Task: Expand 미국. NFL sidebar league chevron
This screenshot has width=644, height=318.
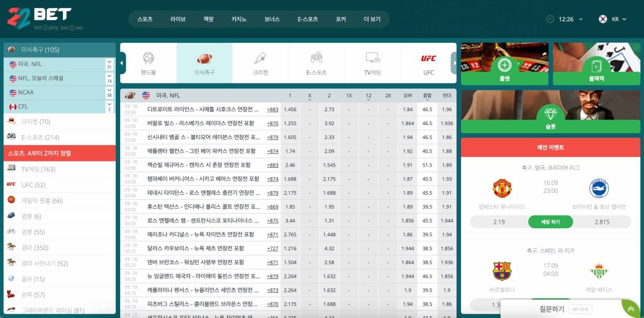Action: [109, 65]
